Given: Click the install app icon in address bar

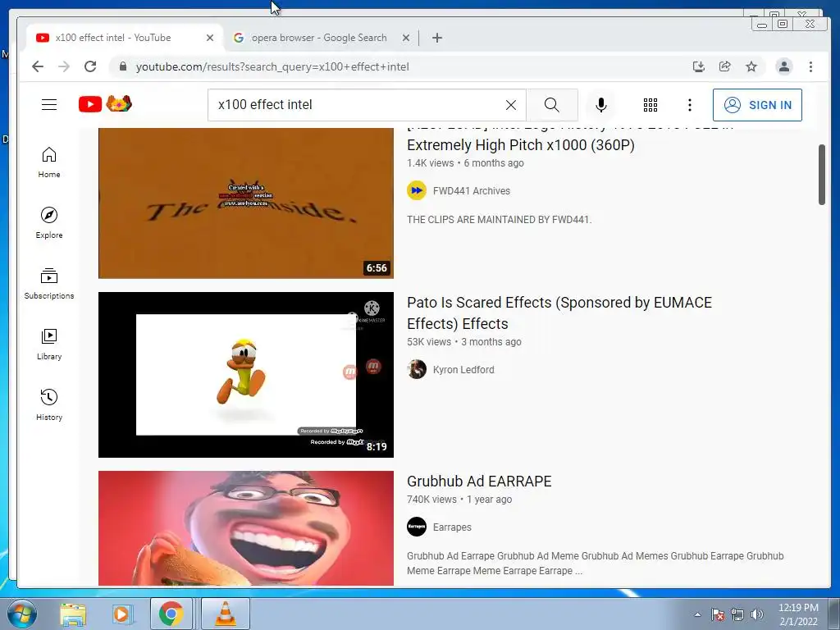Looking at the screenshot, I should [699, 66].
